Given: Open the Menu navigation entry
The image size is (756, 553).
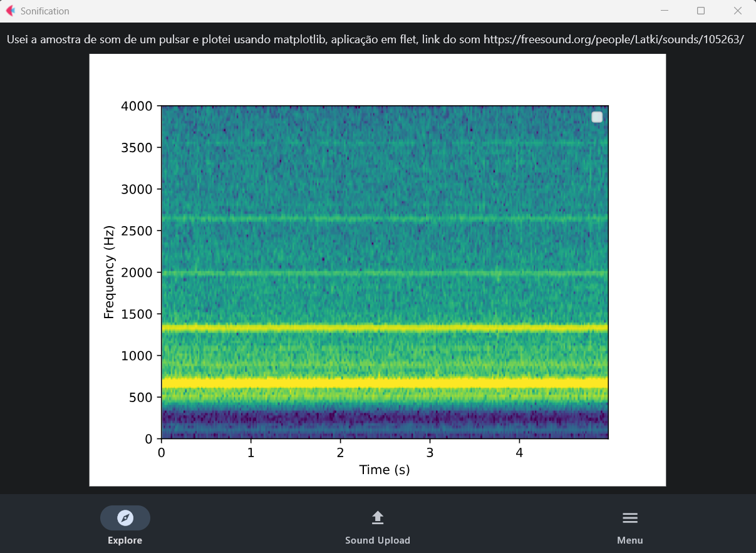Looking at the screenshot, I should pos(629,526).
